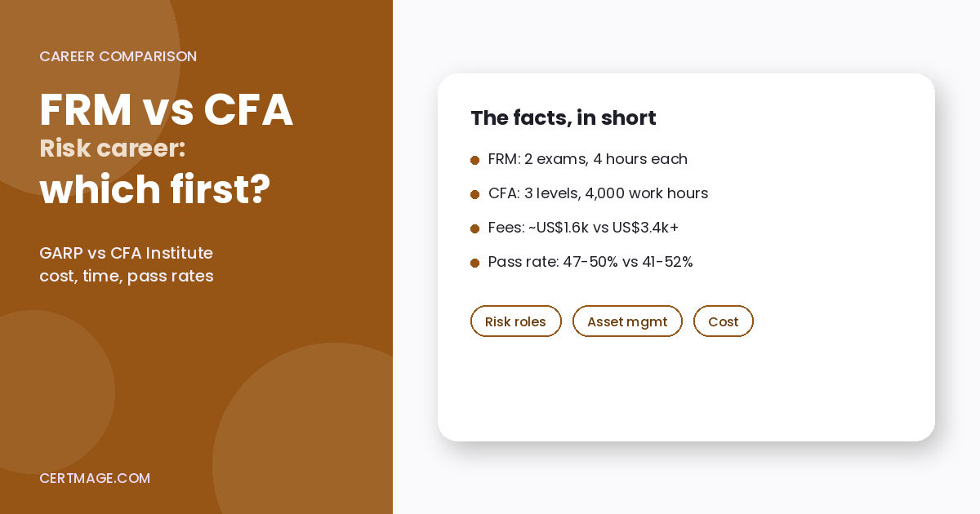Click the 'CFA: 3 levels, 4,000 work hours' line

point(598,193)
